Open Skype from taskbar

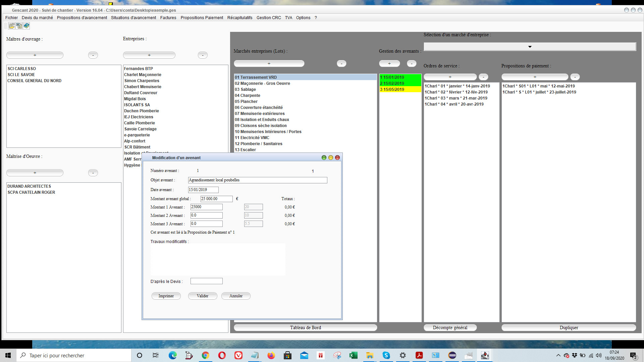tap(386, 355)
